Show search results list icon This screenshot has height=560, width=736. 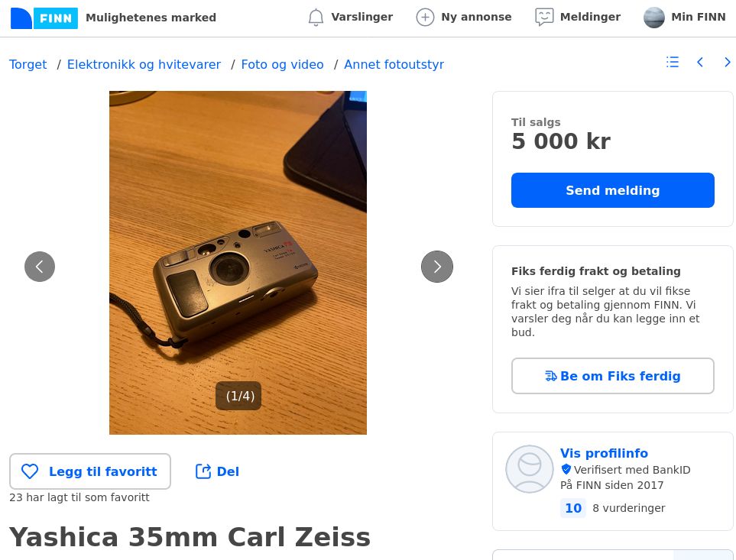673,63
